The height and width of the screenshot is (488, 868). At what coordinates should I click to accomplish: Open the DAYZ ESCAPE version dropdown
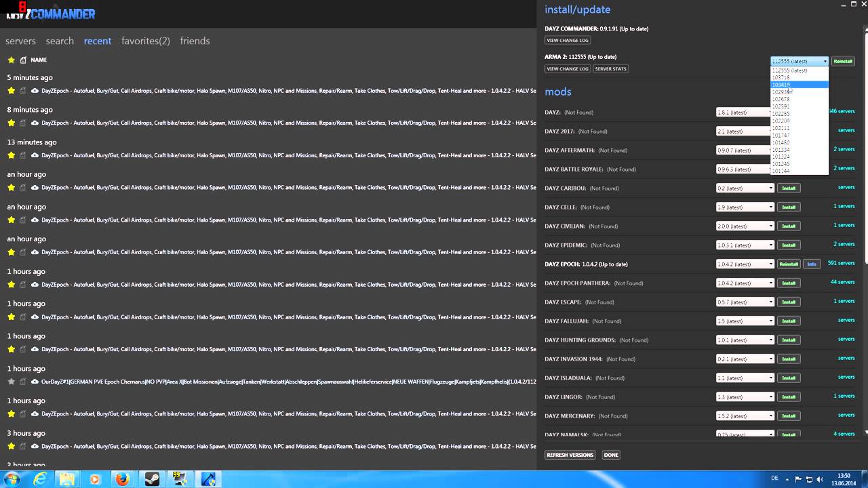745,302
